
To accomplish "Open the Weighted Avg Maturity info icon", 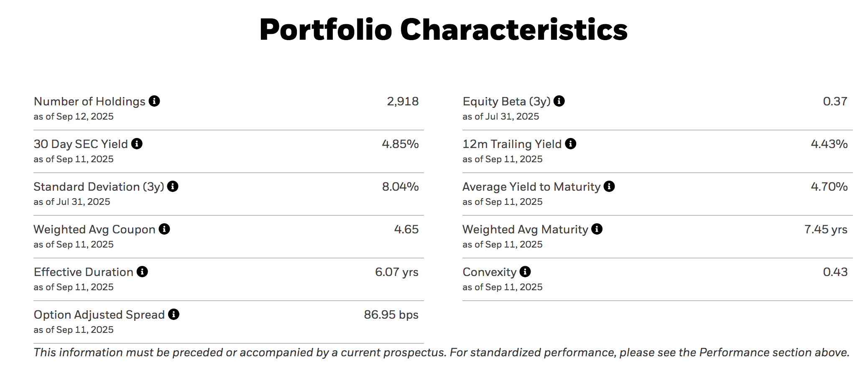I will click(x=597, y=229).
